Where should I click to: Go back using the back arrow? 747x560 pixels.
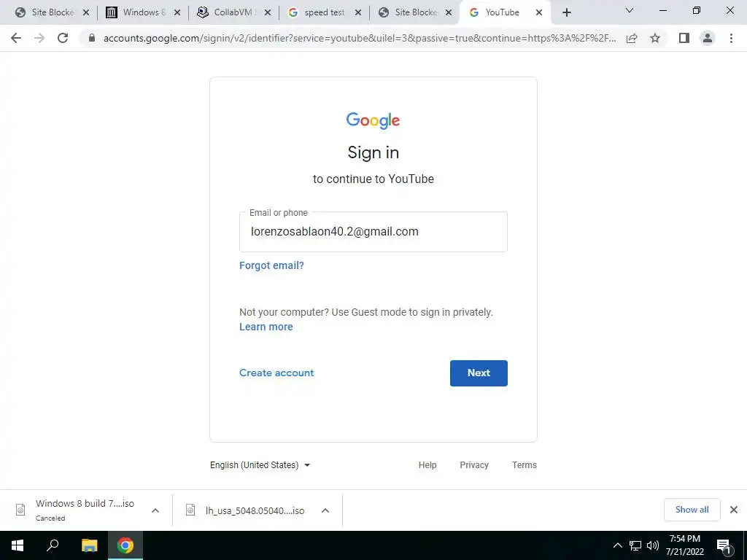click(x=16, y=38)
